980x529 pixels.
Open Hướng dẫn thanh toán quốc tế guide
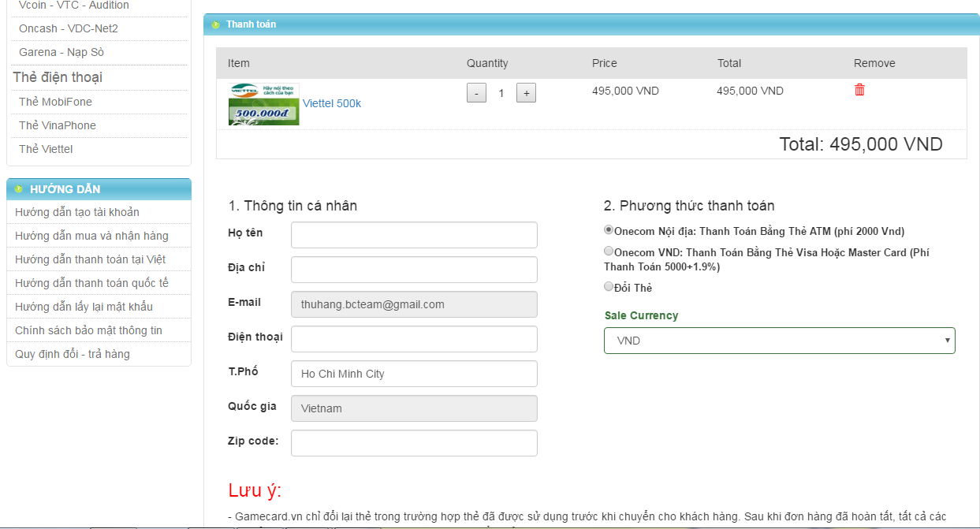pyautogui.click(x=91, y=283)
